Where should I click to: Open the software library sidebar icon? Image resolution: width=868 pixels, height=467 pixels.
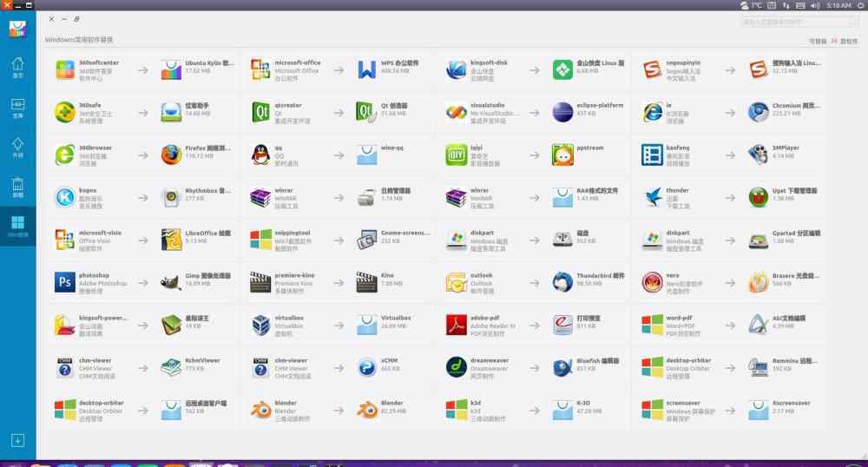[17, 108]
